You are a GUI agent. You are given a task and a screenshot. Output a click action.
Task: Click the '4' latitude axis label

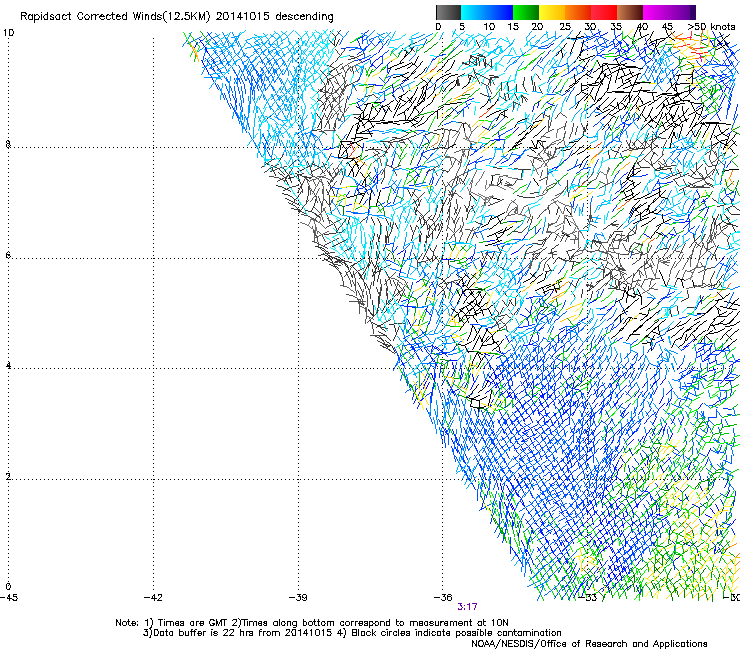pyautogui.click(x=8, y=366)
